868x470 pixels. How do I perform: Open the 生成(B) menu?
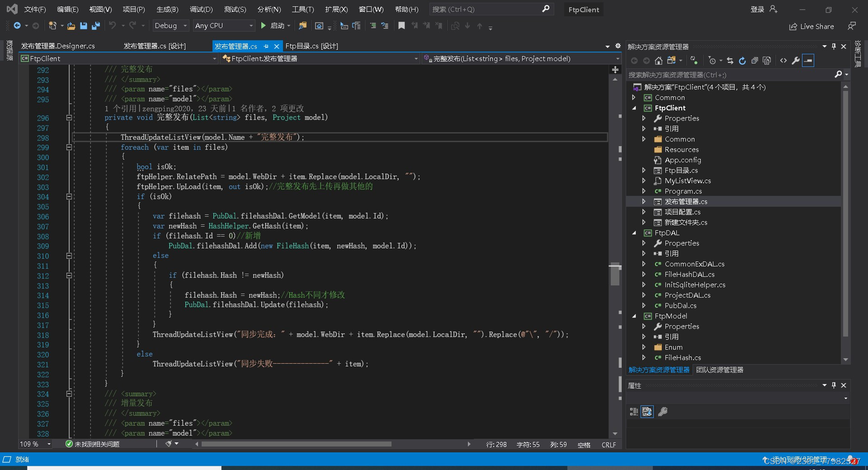point(167,9)
